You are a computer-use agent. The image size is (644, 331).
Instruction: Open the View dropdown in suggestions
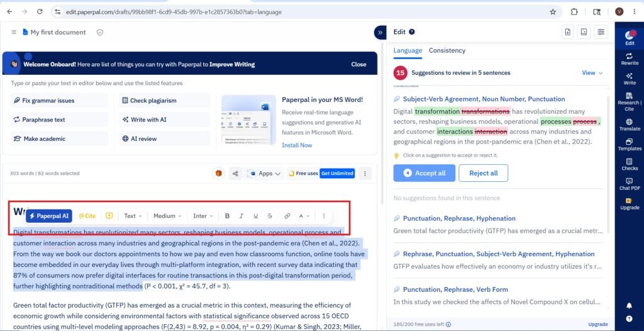pos(592,73)
